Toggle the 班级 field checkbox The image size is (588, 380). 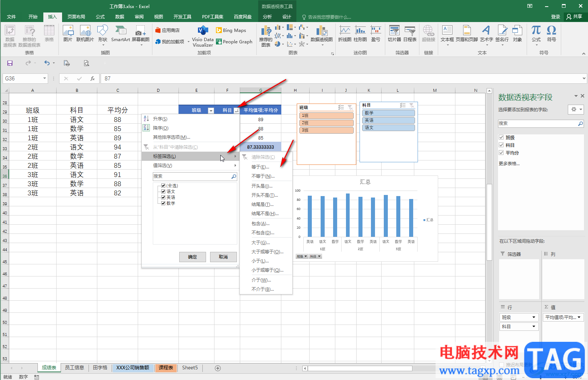pos(501,137)
